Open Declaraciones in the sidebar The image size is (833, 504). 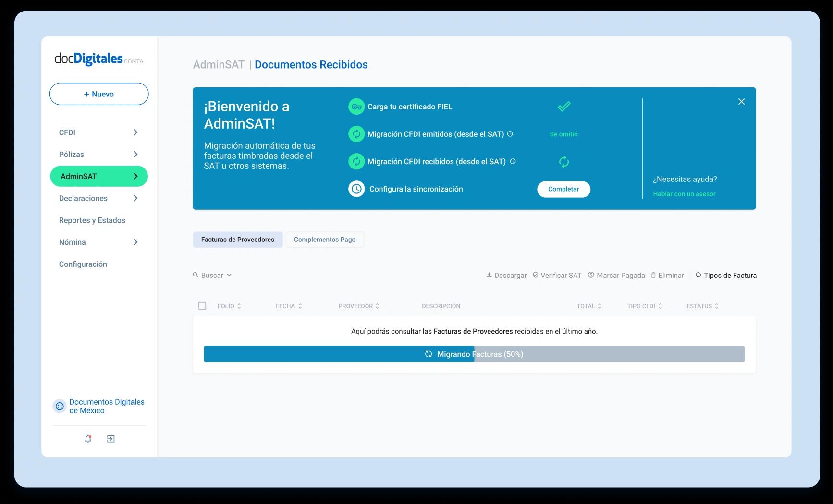pyautogui.click(x=99, y=198)
